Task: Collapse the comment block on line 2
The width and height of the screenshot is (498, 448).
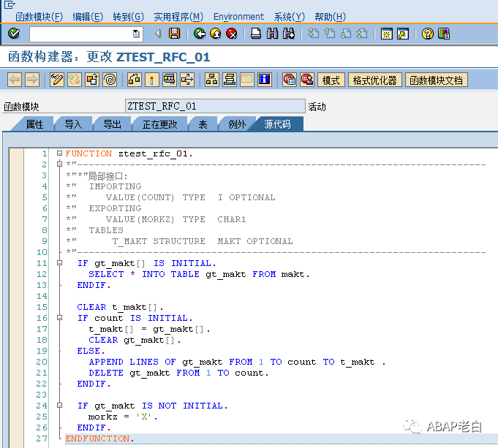Action: pyautogui.click(x=59, y=164)
